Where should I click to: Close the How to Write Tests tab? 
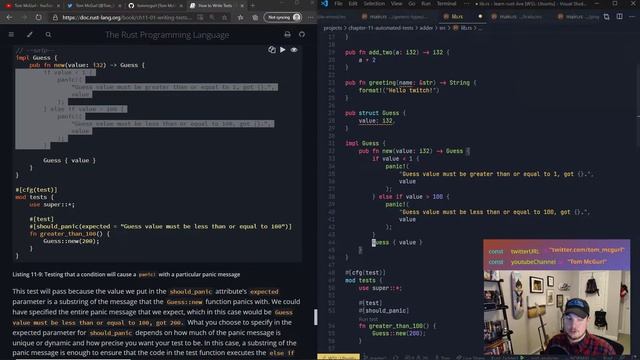[242, 6]
